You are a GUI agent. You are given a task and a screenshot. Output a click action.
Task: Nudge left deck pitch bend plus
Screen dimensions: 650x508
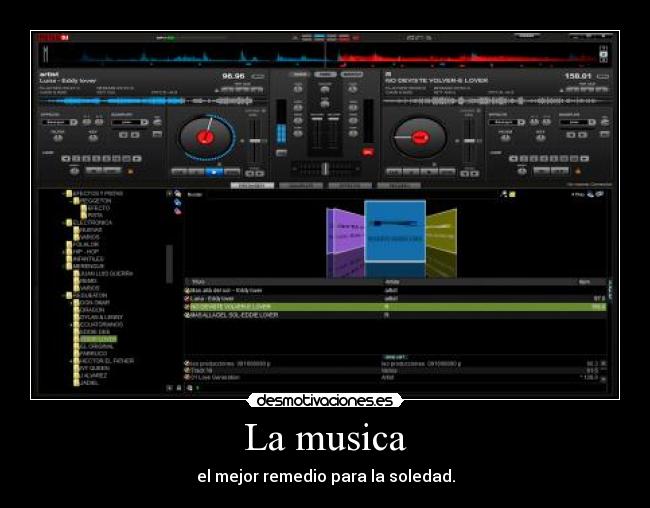260,173
